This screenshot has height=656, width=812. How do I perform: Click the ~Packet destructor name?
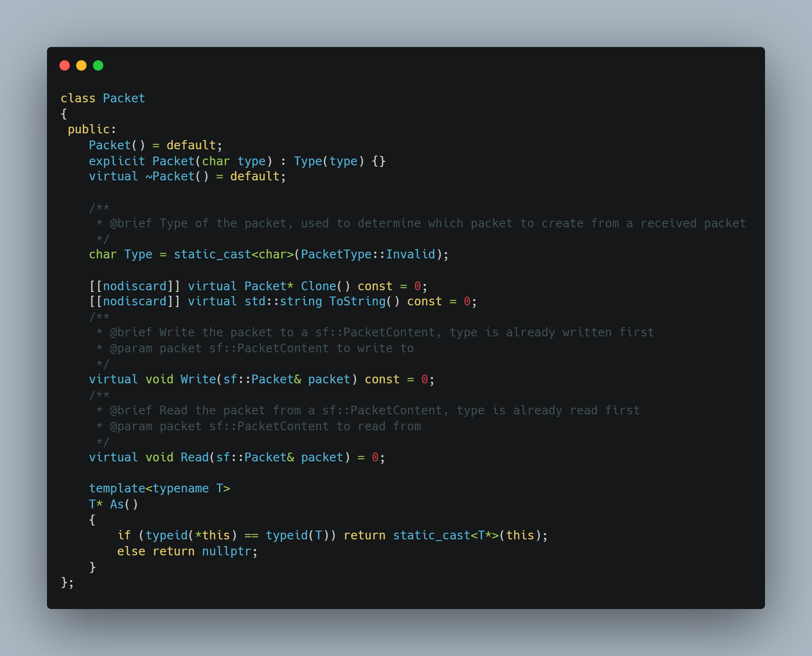coord(170,176)
